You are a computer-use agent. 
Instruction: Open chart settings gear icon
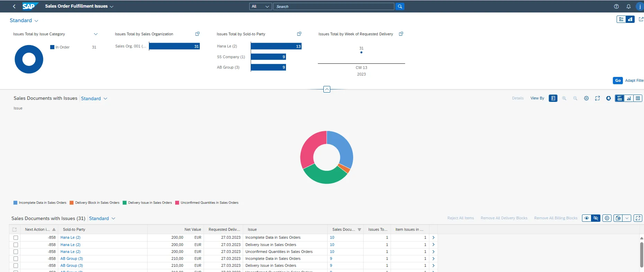(586, 98)
